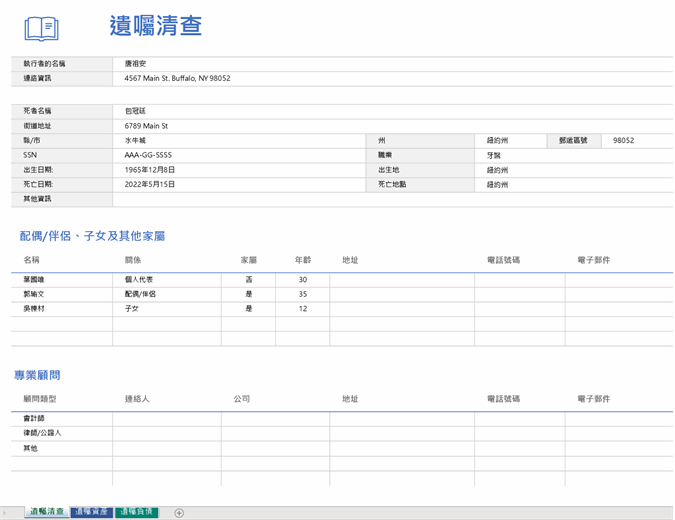Click the SSN value AAA-GG-SSSS
Viewport: 675px width, 520px height.
[x=148, y=155]
